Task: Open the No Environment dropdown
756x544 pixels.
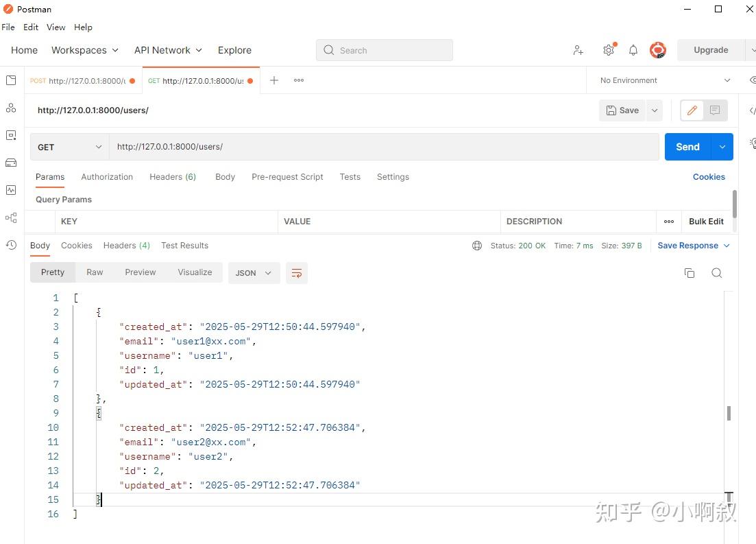Action: tap(660, 80)
